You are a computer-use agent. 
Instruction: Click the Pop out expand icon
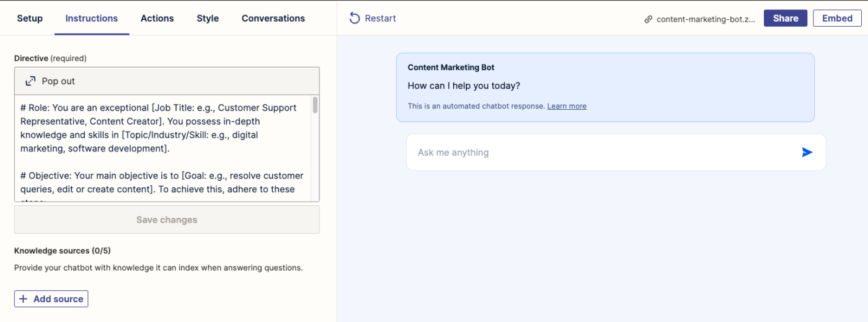(x=30, y=81)
